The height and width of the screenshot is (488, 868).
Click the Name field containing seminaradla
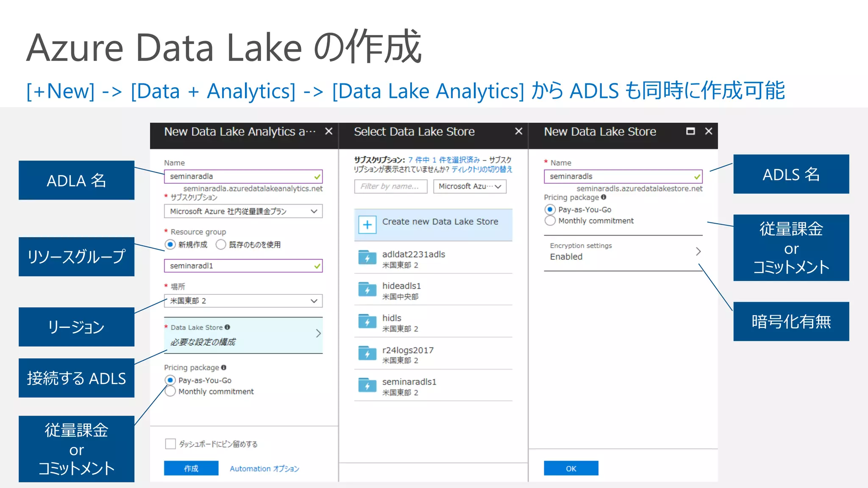(243, 176)
